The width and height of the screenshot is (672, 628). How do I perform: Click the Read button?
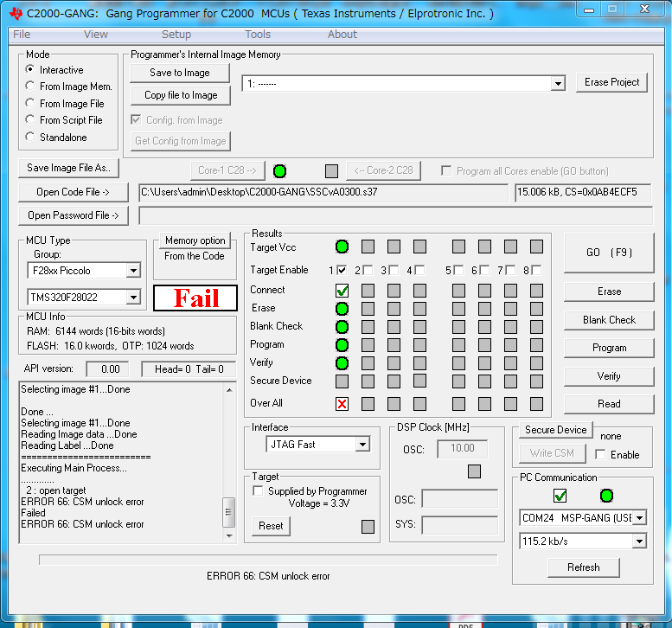point(609,404)
